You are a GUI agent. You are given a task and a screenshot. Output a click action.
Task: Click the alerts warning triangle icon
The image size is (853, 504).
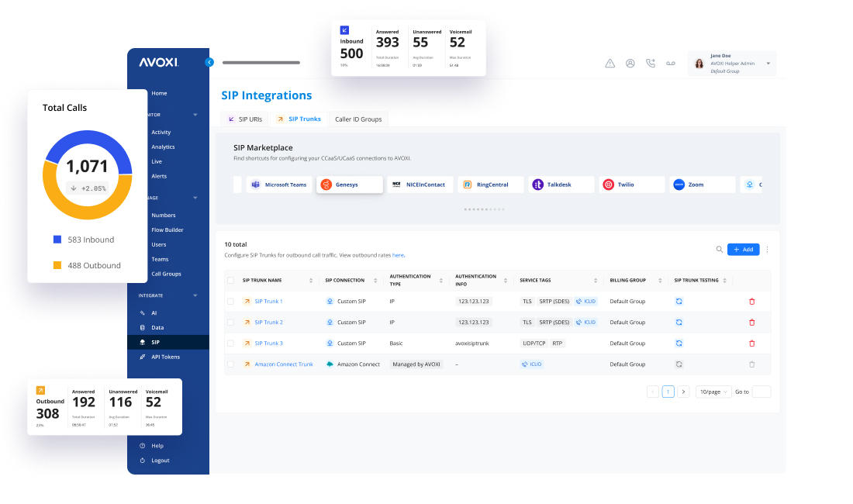pyautogui.click(x=610, y=64)
